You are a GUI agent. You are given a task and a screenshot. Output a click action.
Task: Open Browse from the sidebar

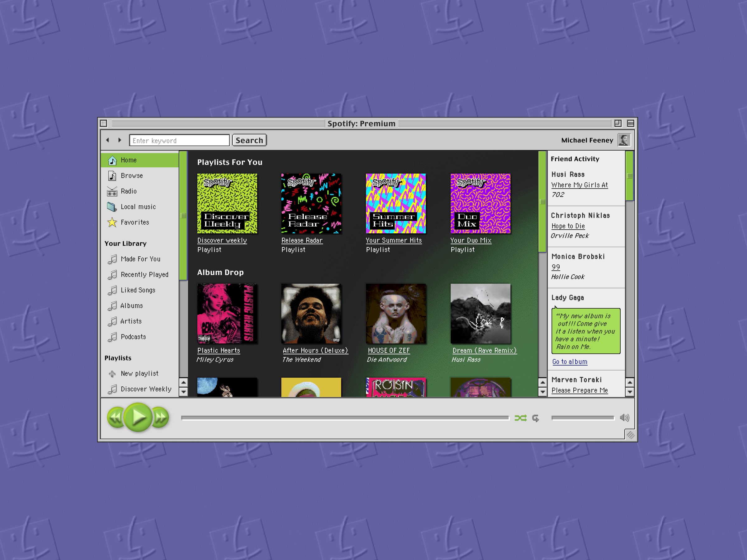coord(132,175)
